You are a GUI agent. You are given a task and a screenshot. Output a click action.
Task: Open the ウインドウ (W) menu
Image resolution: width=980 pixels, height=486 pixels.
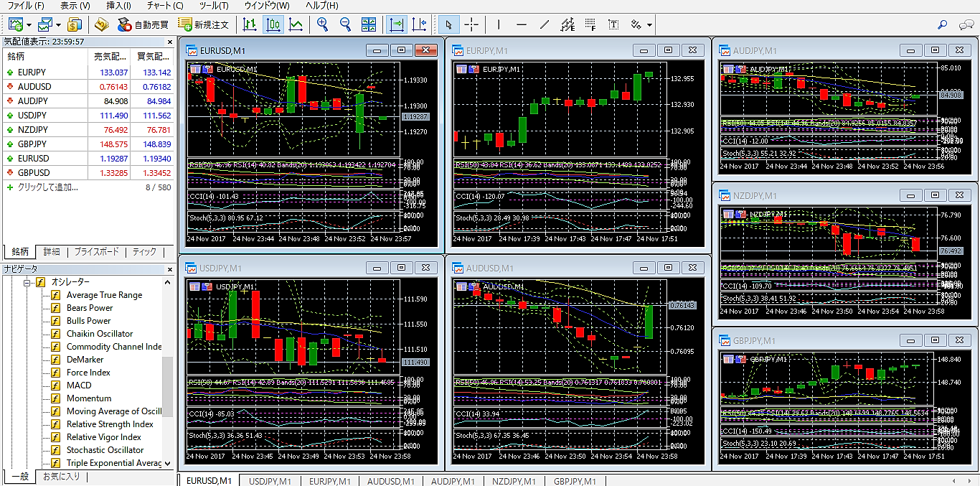267,6
